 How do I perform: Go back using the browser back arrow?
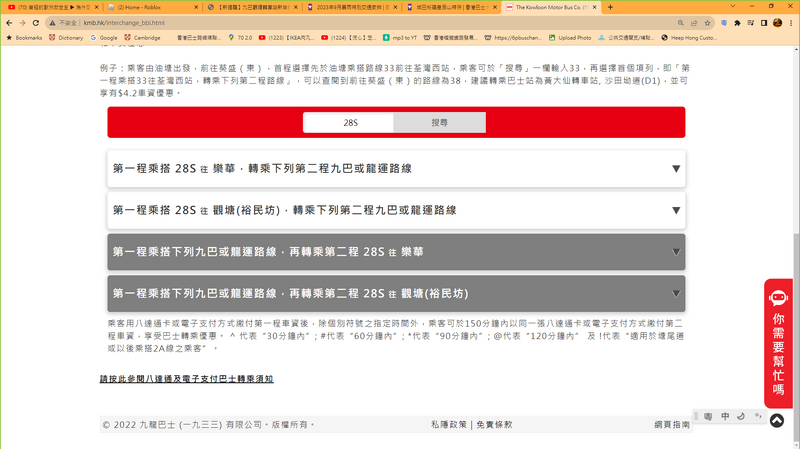[9, 23]
